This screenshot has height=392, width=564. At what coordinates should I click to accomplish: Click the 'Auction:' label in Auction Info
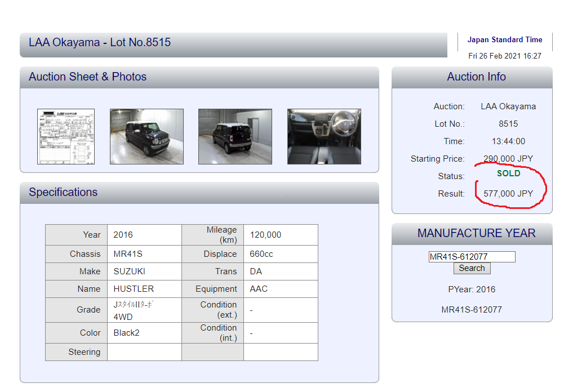[449, 106]
